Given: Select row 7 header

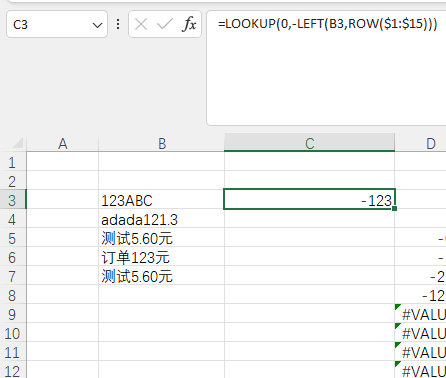Looking at the screenshot, I should point(12,276).
